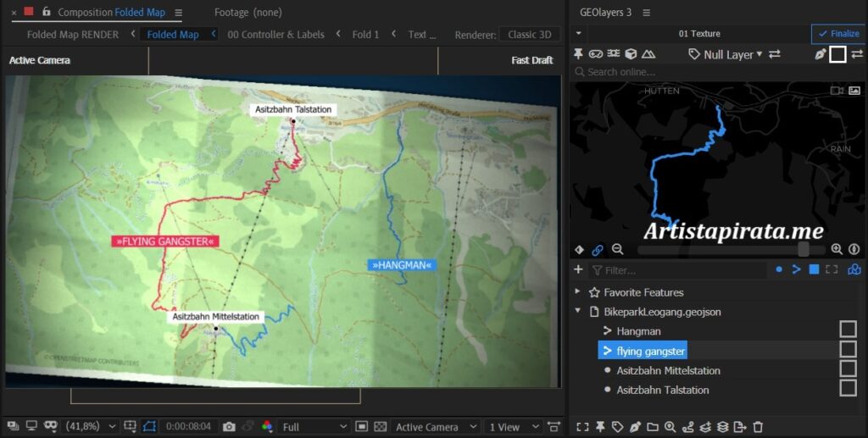868x438 pixels.
Task: Toggle the blue point filter dot
Action: pyautogui.click(x=779, y=270)
